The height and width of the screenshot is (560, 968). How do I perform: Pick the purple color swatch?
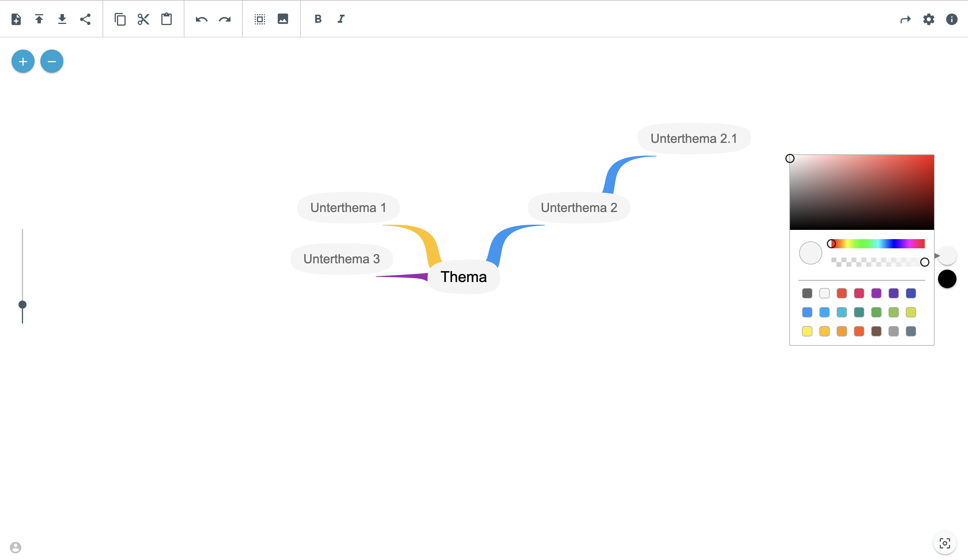[x=876, y=294]
